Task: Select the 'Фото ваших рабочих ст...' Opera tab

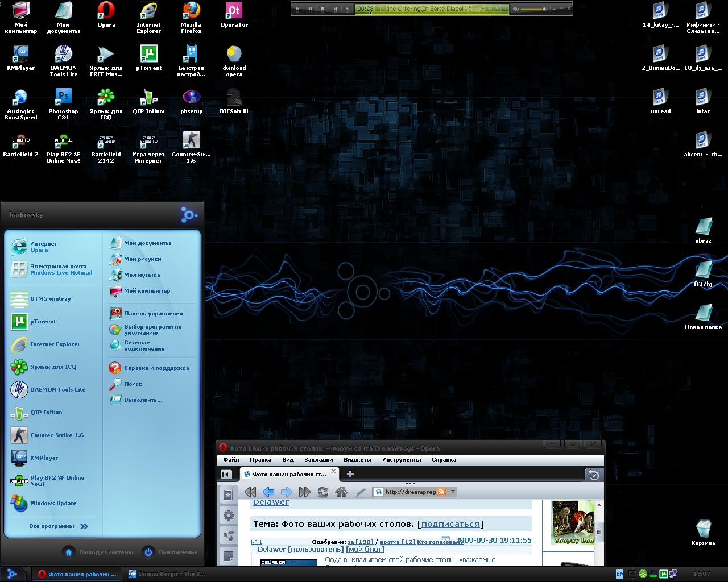Action: (289, 474)
